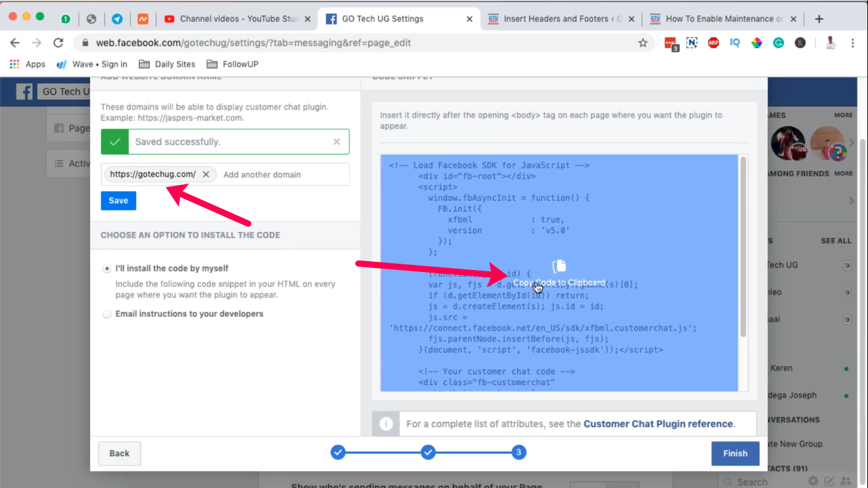The height and width of the screenshot is (488, 868).
Task: Click the create group people icon
Action: click(x=846, y=482)
